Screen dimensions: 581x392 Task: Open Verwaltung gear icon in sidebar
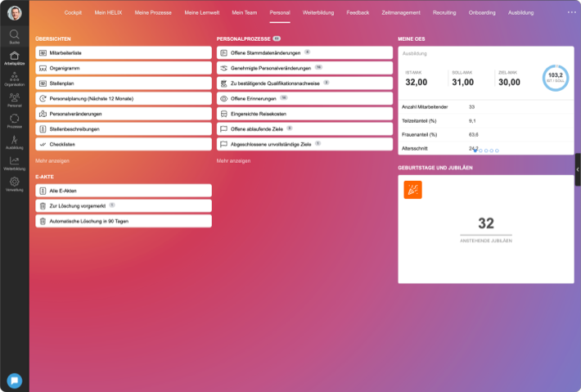[x=15, y=183]
